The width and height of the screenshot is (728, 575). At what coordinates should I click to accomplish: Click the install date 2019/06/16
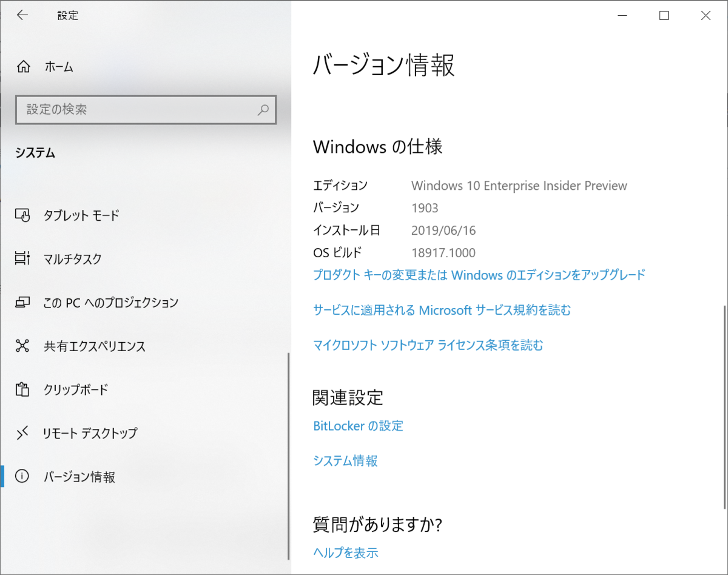pos(443,230)
